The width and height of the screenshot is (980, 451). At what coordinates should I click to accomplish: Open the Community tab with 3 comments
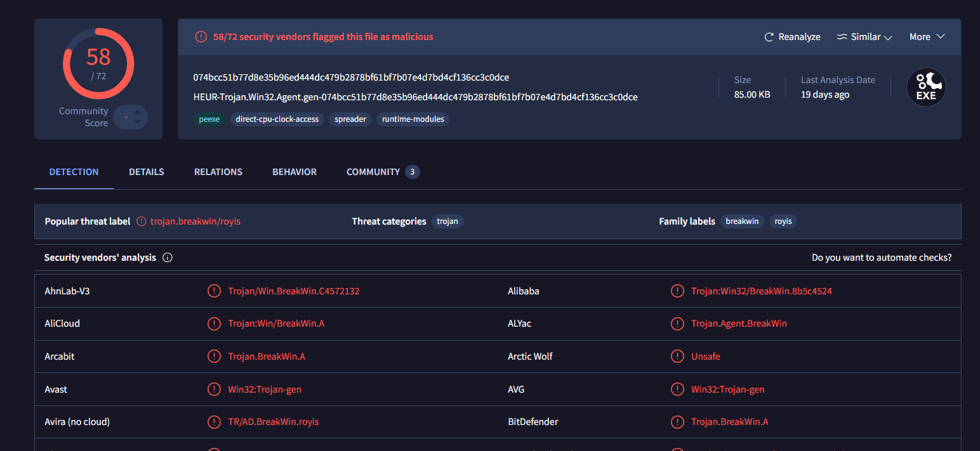(382, 172)
